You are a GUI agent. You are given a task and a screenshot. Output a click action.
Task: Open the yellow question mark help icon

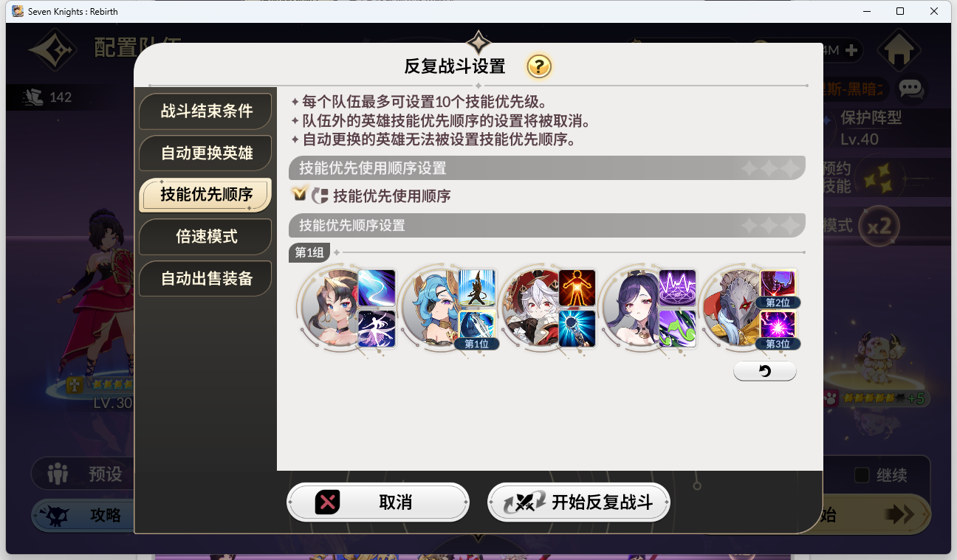[539, 66]
